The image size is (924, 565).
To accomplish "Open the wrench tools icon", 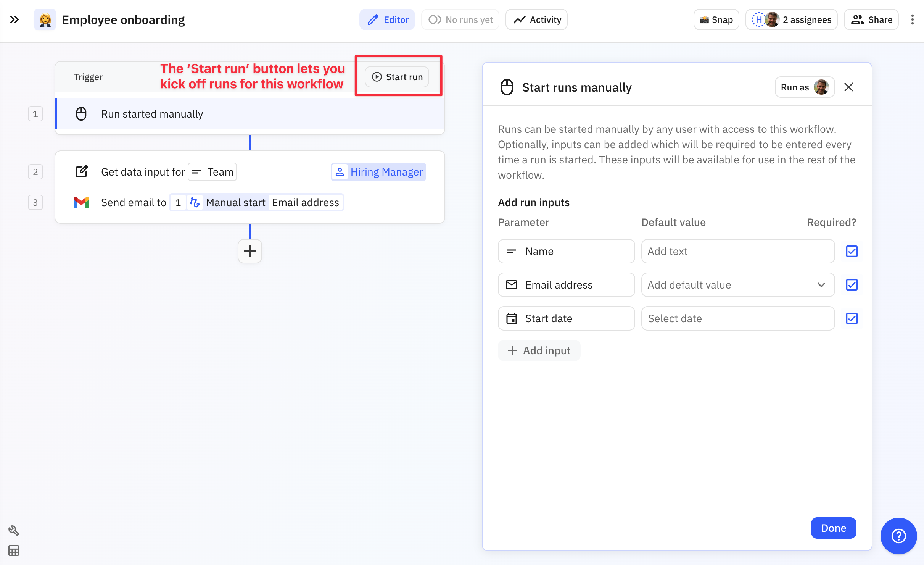I will [x=14, y=530].
